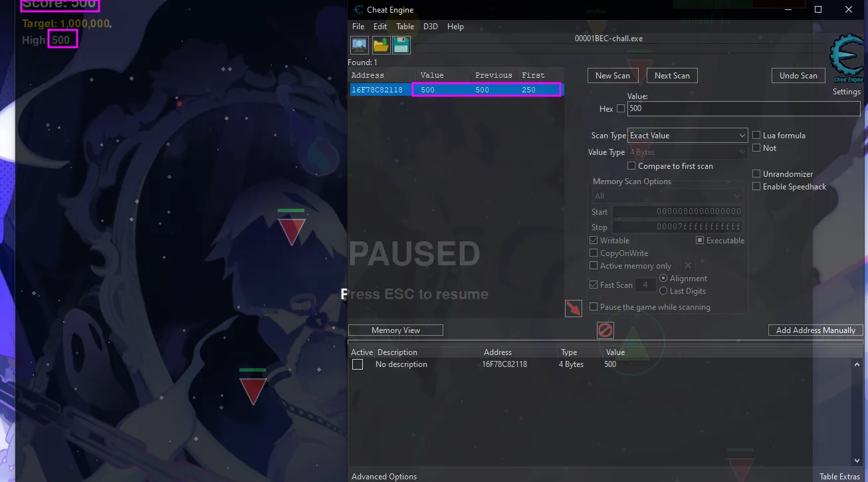The width and height of the screenshot is (868, 482).
Task: Activate the address list entry checkbox
Action: point(358,364)
